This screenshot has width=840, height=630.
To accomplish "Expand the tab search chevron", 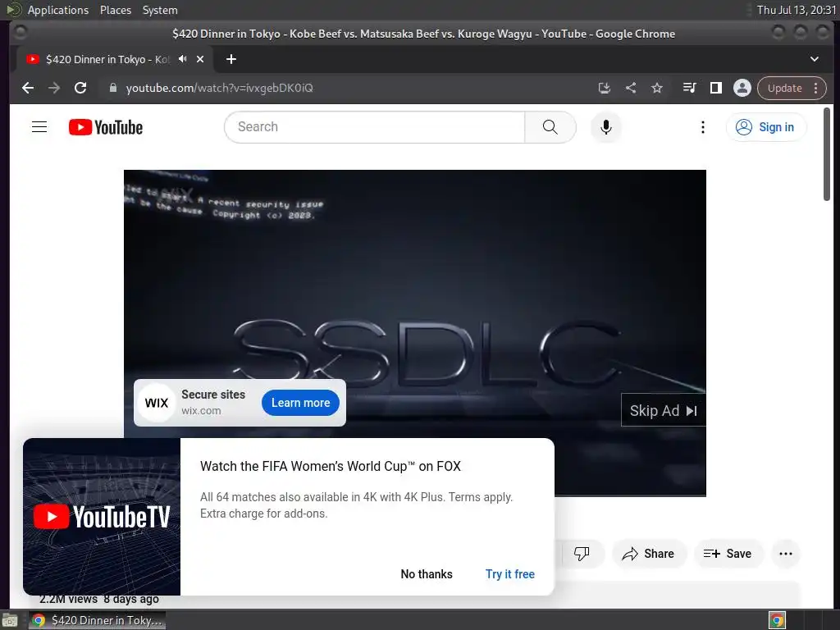I will click(815, 59).
